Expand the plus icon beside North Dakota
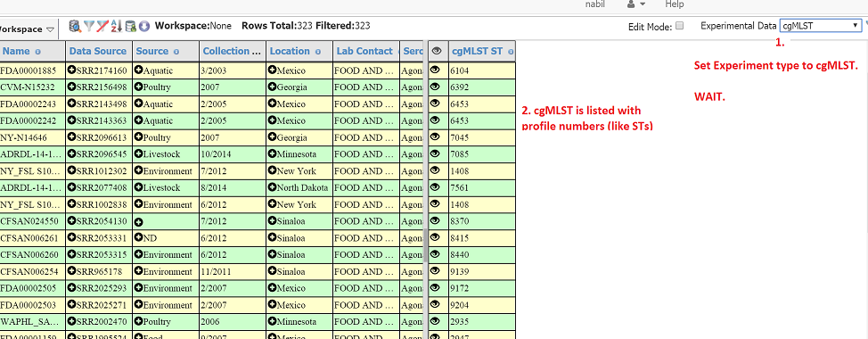The image size is (868, 339). point(272,187)
